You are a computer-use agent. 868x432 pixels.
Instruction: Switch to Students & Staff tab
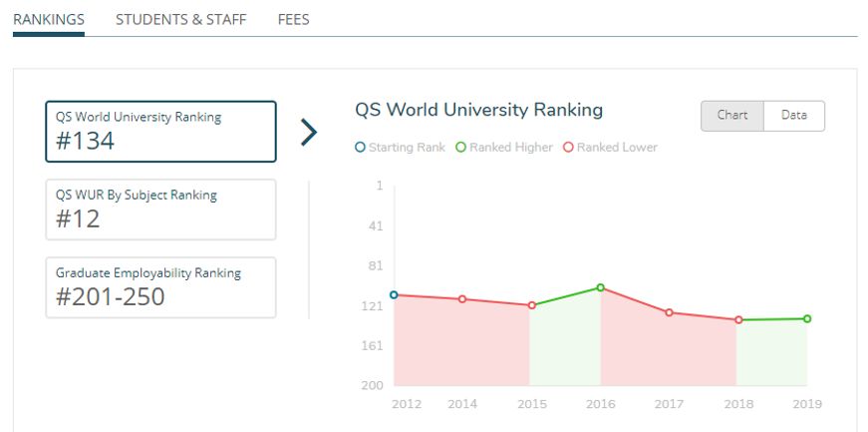181,20
